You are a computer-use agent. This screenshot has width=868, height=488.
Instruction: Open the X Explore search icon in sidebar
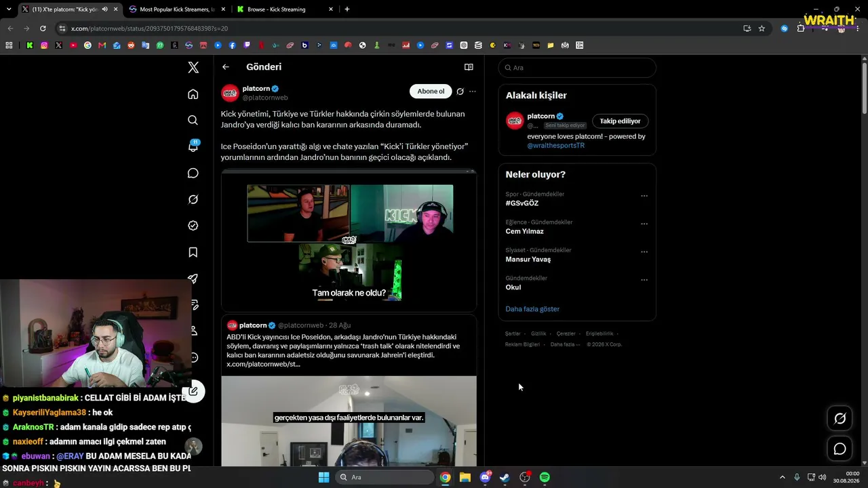[193, 120]
